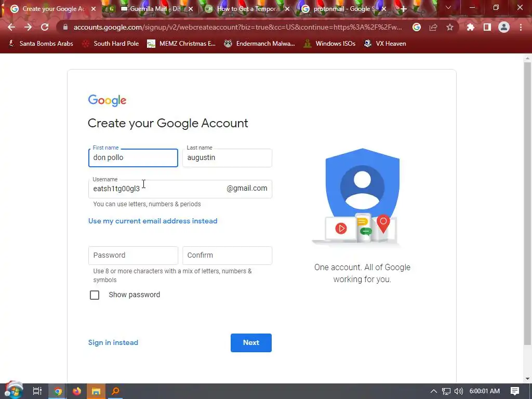Open the volume tray icon
The height and width of the screenshot is (399, 532).
(x=458, y=391)
